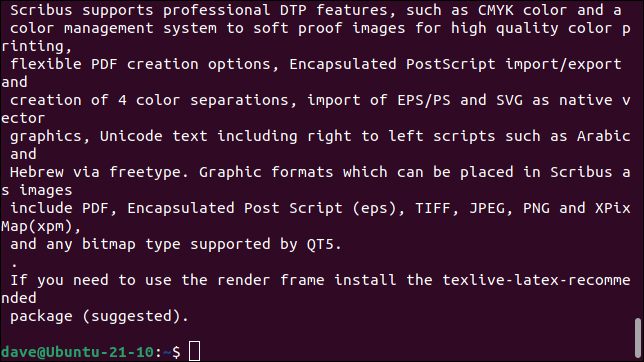The height and width of the screenshot is (362, 644).
Task: Click the word PNG in formats list
Action: (x=536, y=208)
